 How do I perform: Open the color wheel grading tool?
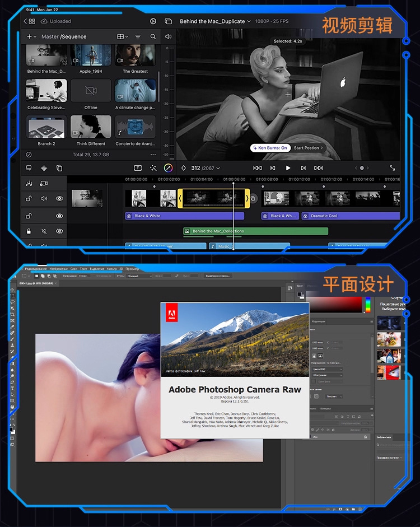(168, 167)
